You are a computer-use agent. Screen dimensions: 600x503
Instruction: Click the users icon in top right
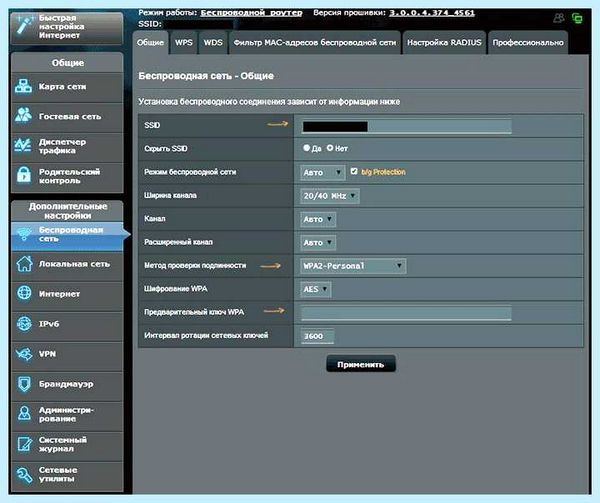pyautogui.click(x=559, y=18)
